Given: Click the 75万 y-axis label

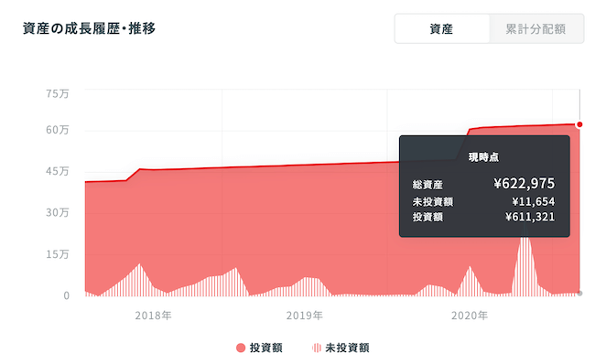Looking at the screenshot, I should pyautogui.click(x=58, y=93).
